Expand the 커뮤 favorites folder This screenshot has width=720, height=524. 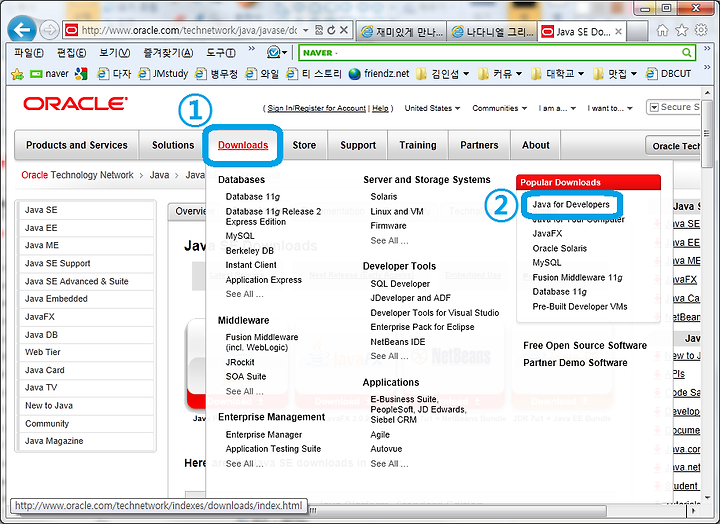(500, 73)
